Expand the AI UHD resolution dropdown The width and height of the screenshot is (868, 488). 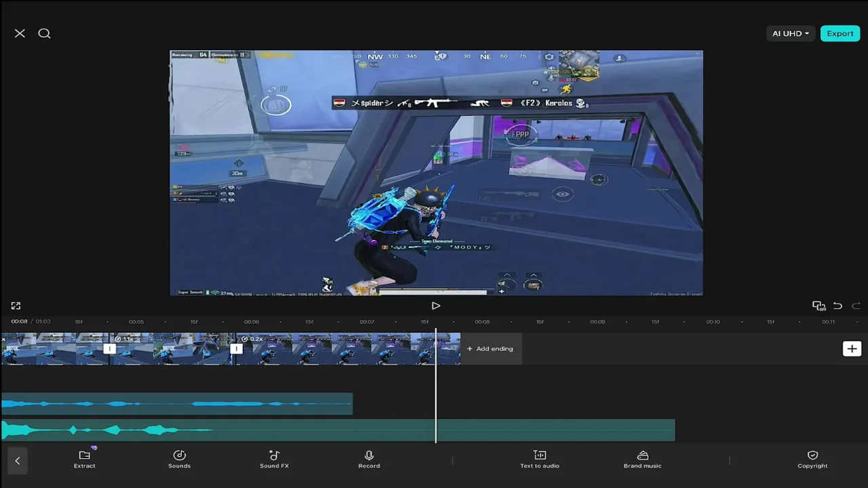click(791, 33)
